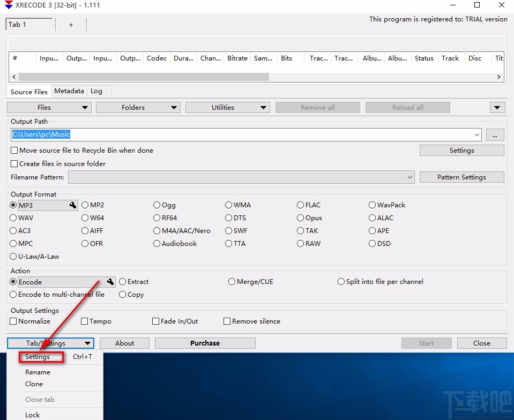
Task: Open the extra options arrow button at right
Action: (497, 108)
